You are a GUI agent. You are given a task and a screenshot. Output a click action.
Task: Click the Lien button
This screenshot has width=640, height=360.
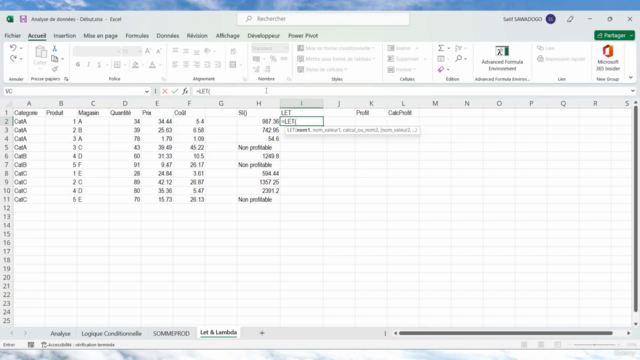tap(546, 48)
